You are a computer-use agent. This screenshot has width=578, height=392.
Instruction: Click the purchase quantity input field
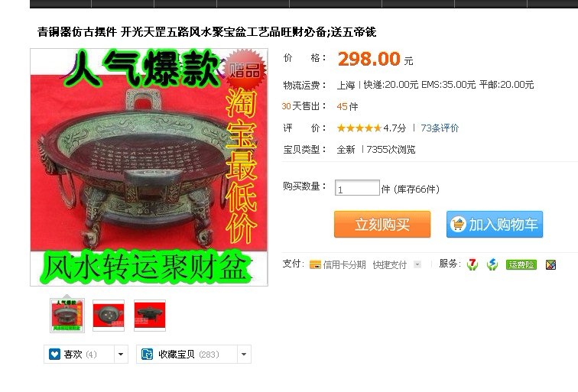pyautogui.click(x=357, y=188)
